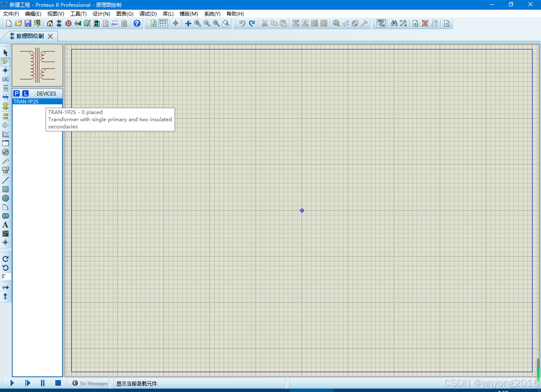Select 2D Graphics Box tool
This screenshot has height=392, width=541.
[5, 189]
